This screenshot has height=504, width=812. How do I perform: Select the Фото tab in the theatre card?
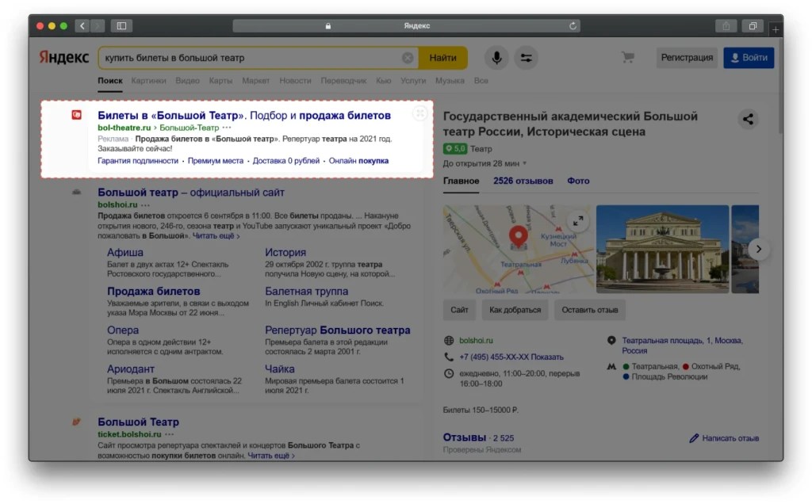578,181
